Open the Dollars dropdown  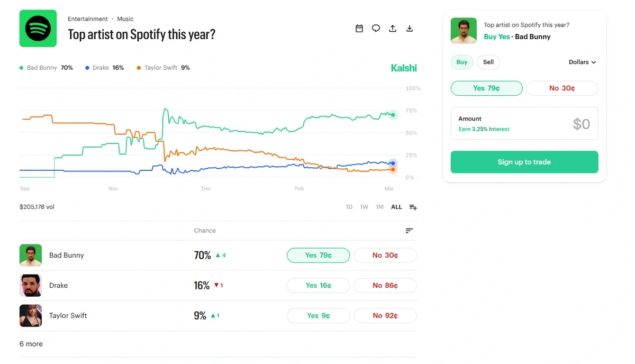[x=582, y=62]
